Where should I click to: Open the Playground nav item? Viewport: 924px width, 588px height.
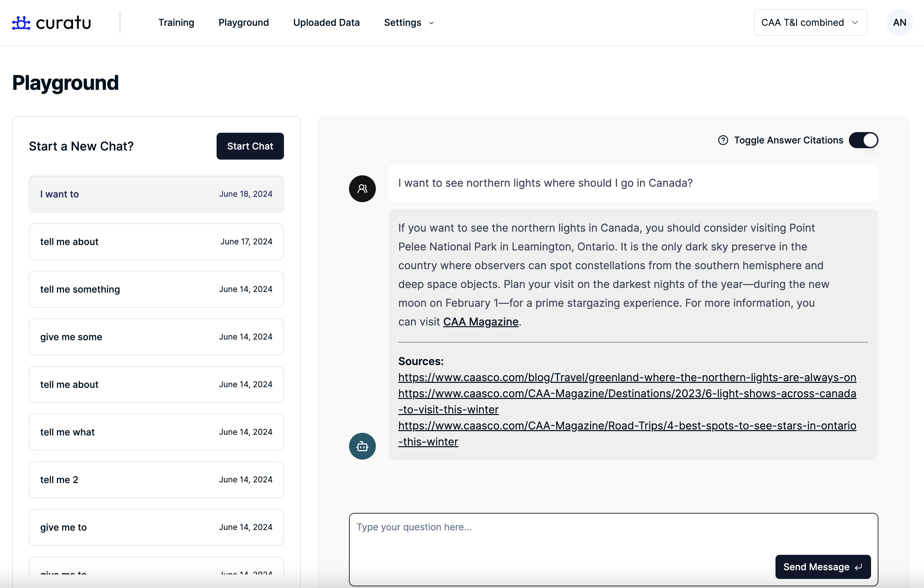(x=244, y=23)
